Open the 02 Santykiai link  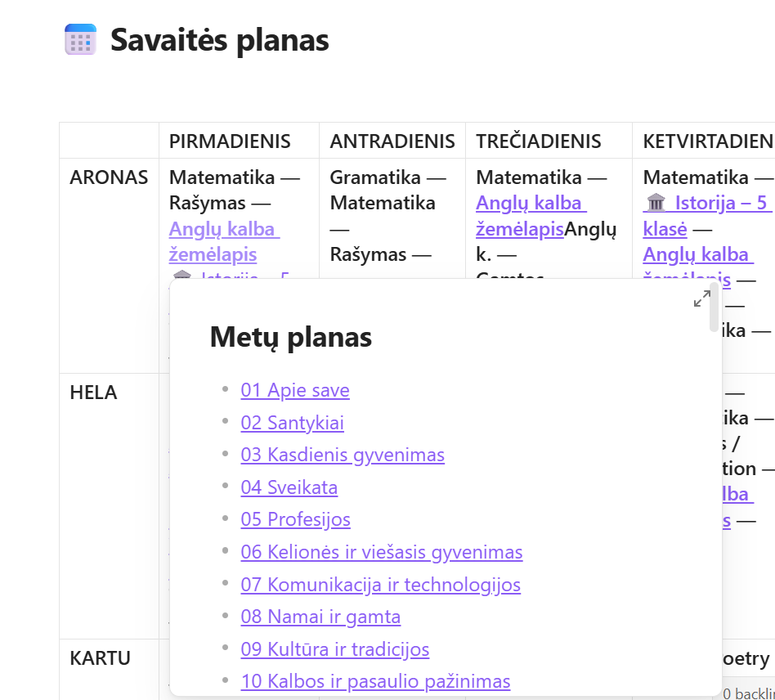[x=292, y=423]
